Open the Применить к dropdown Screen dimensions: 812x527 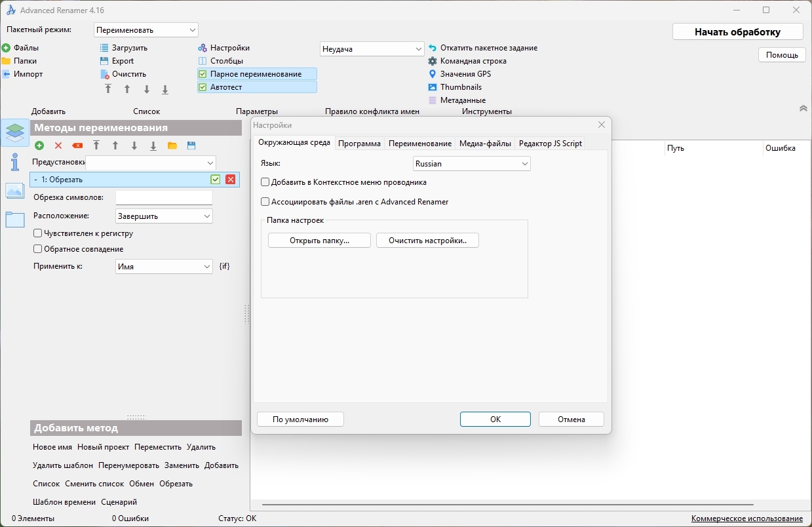point(164,267)
